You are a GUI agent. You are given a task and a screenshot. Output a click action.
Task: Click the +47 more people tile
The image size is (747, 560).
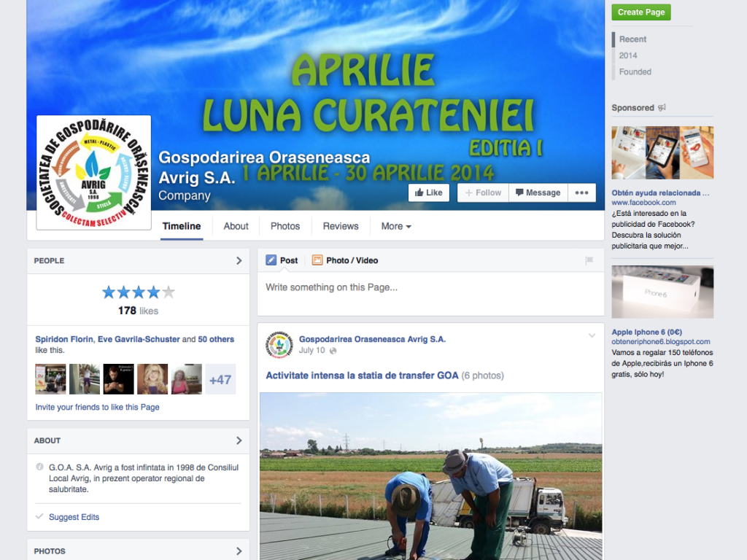coord(220,379)
